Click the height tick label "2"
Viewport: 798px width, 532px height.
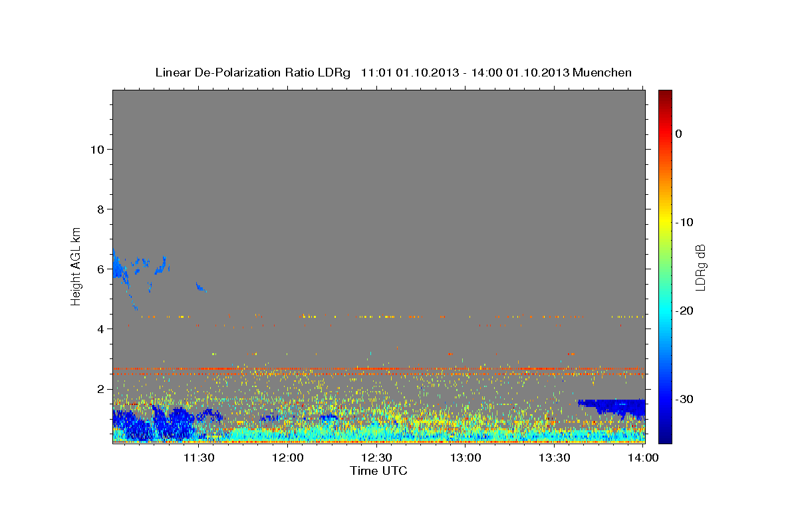click(101, 388)
